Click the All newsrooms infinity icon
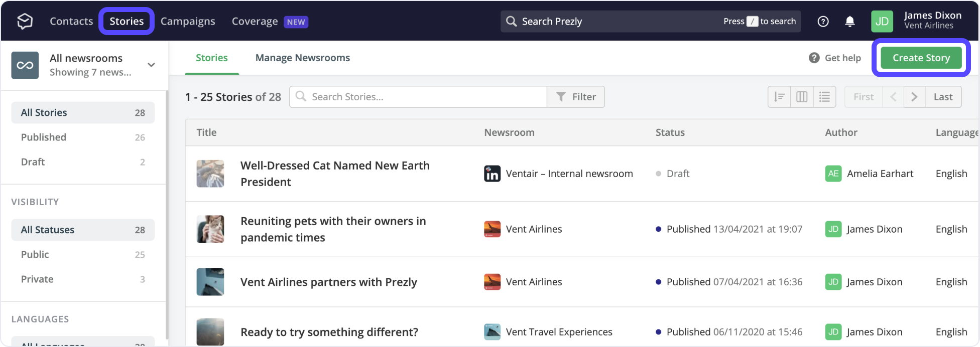The width and height of the screenshot is (980, 347). (x=25, y=65)
